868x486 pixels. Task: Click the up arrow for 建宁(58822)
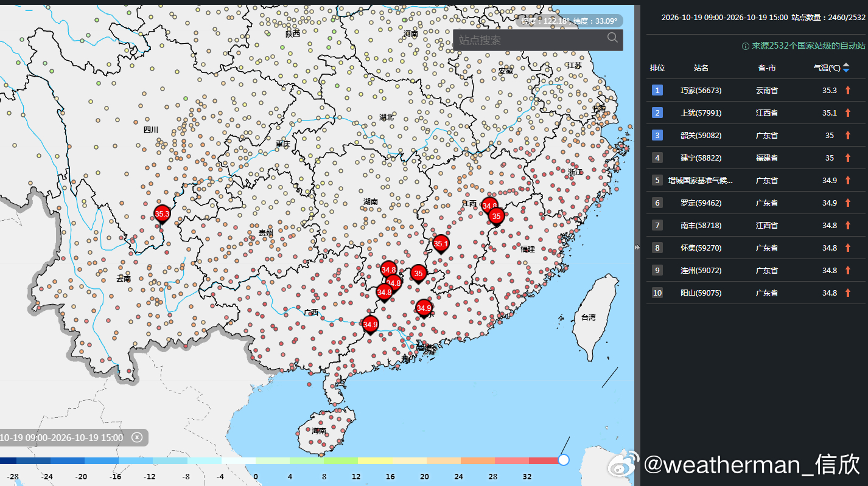847,158
